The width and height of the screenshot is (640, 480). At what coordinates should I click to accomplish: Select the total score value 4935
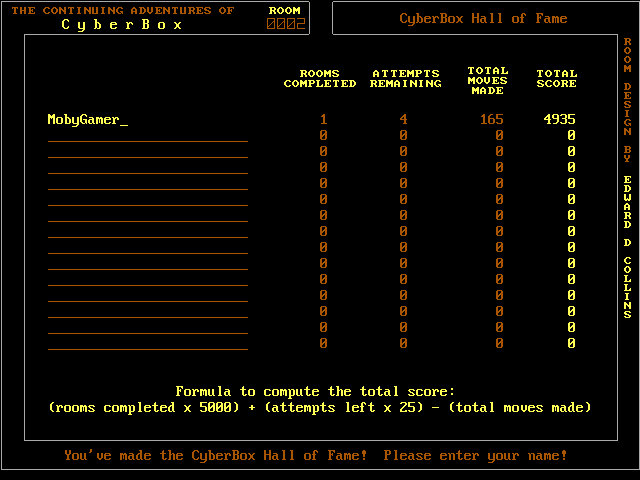click(559, 120)
